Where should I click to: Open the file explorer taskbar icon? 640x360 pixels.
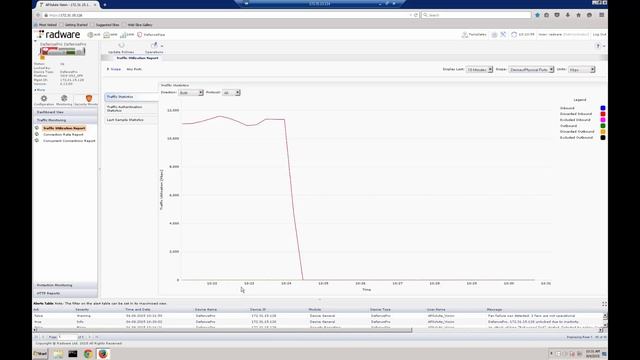[58, 354]
